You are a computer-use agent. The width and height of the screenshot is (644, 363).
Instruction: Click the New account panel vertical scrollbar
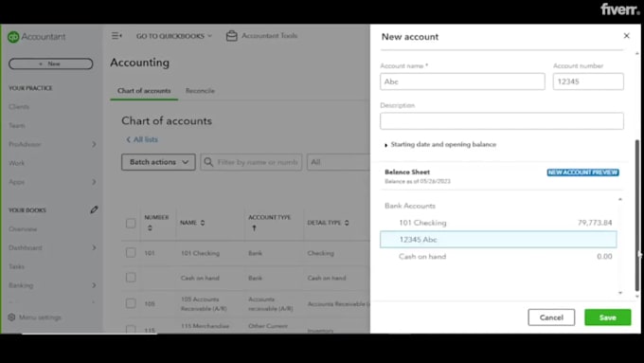(637, 215)
